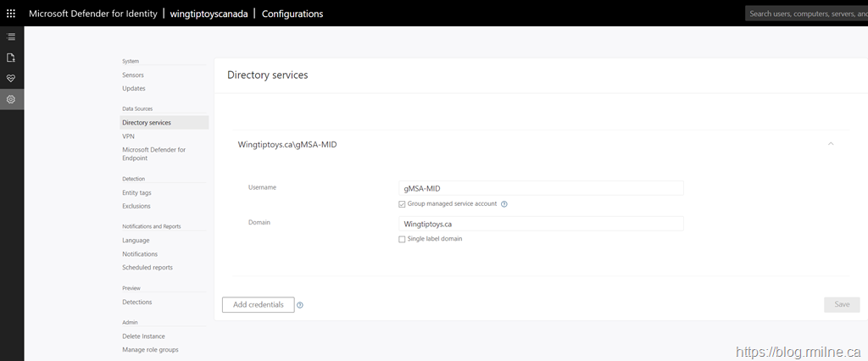Viewport: 868px width, 361px height.
Task: Toggle the hamburger navigation menu
Action: pos(11,36)
